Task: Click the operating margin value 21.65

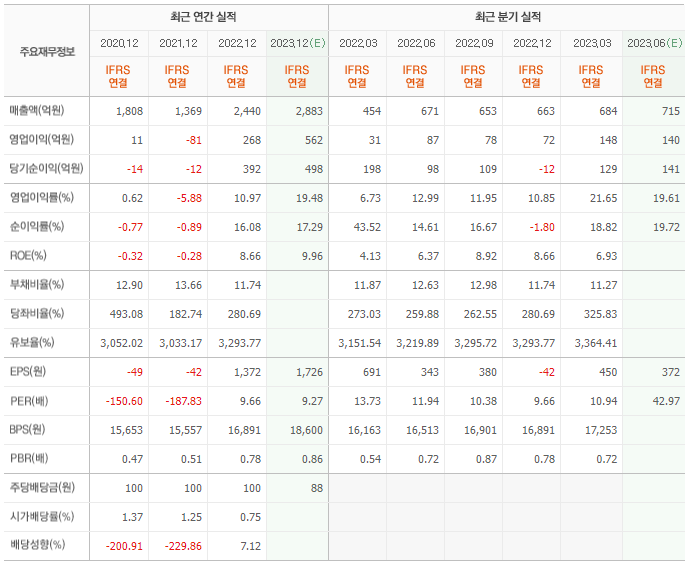Action: (x=603, y=198)
